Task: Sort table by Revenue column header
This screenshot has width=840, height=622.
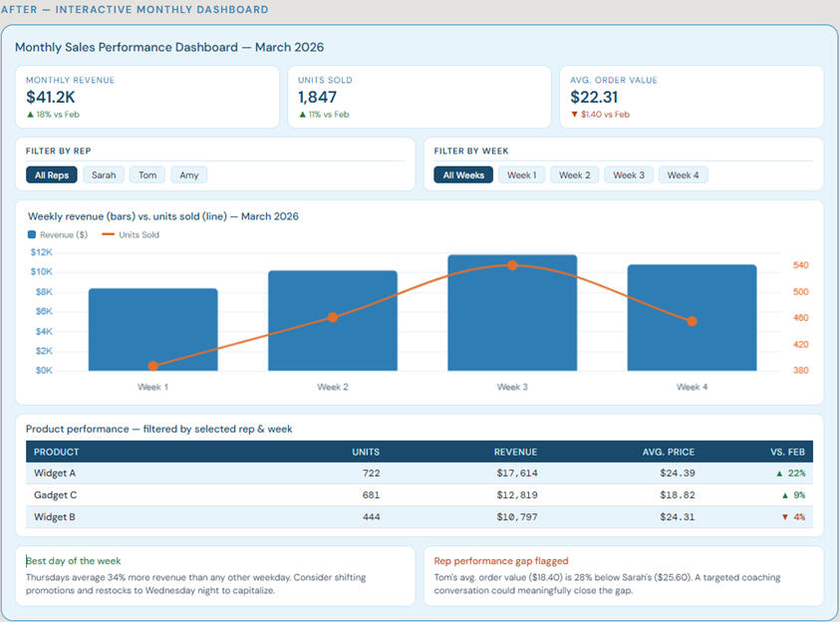Action: click(x=515, y=452)
